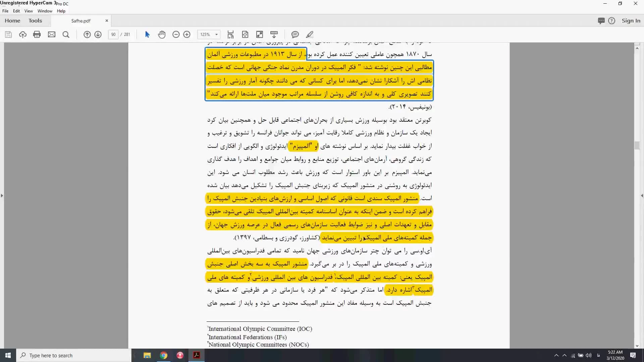Open the Help question mark icon

[612, 21]
